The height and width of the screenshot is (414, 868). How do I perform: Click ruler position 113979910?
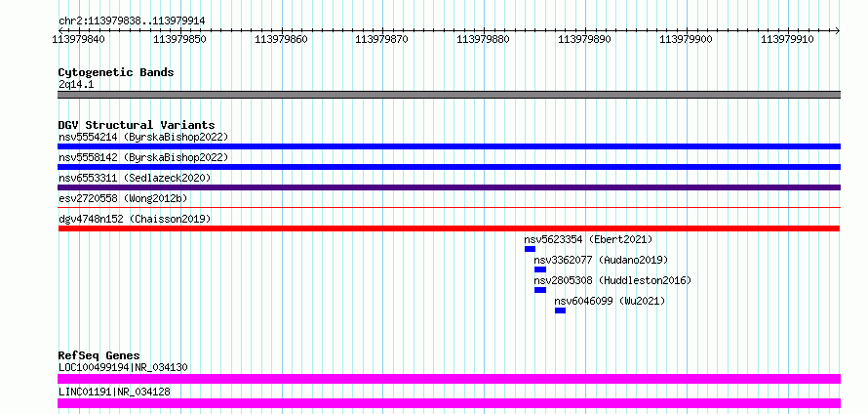click(788, 39)
